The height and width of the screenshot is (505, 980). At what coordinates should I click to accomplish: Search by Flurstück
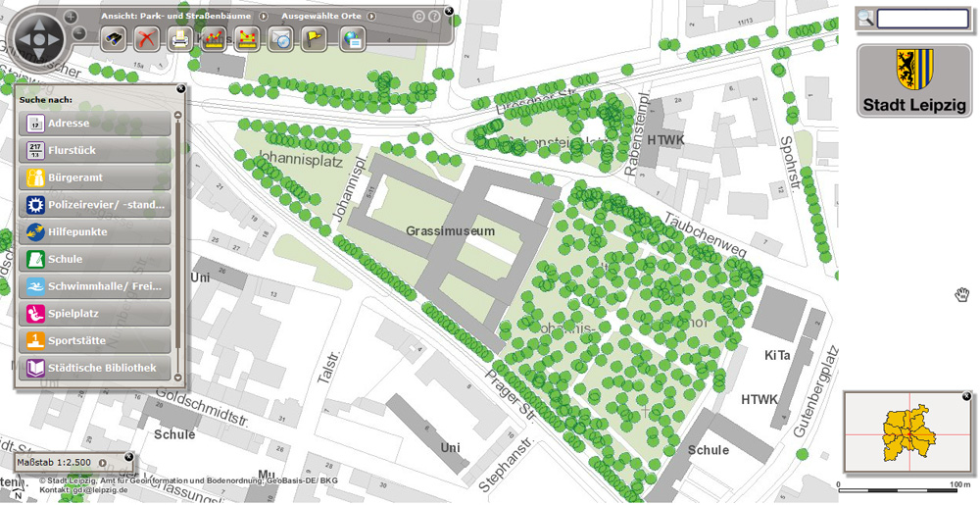[95, 151]
